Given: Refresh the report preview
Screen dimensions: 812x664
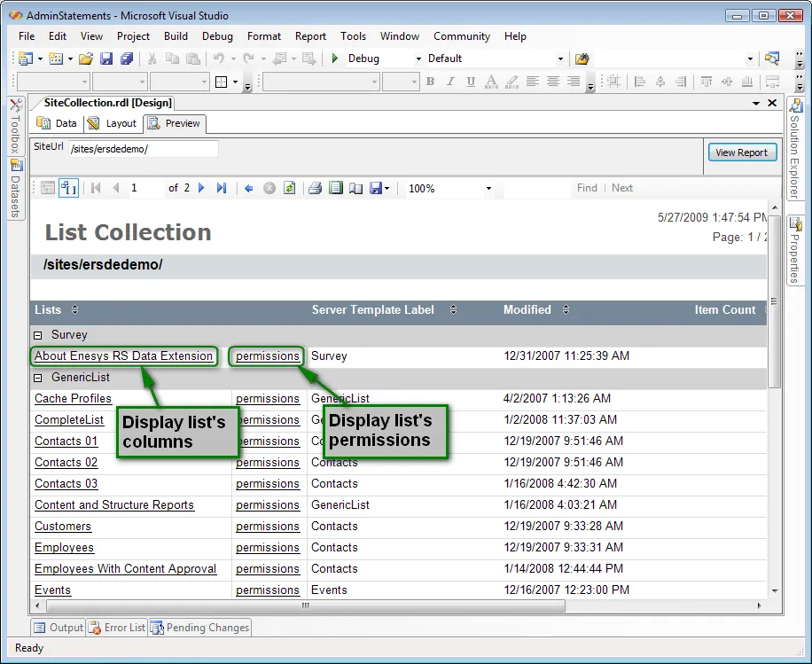Looking at the screenshot, I should (x=289, y=188).
